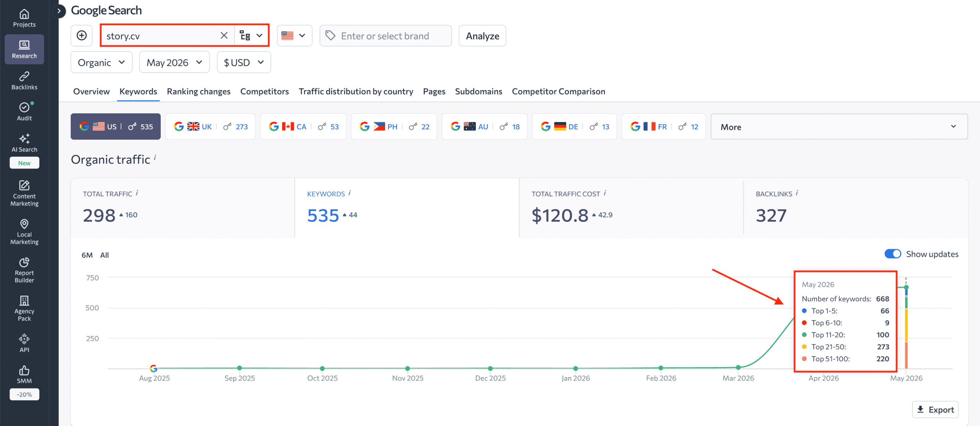The height and width of the screenshot is (426, 980).
Task: Open SMM from the sidebar
Action: [x=24, y=374]
